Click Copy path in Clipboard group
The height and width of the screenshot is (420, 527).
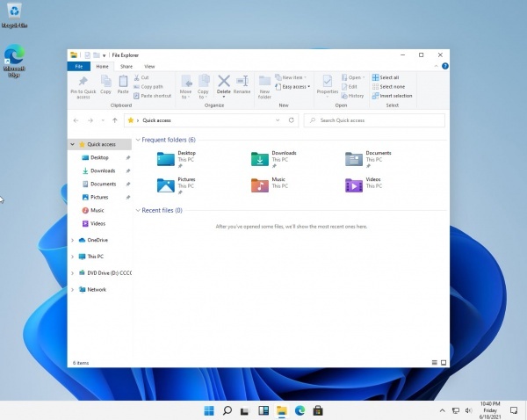tap(148, 87)
